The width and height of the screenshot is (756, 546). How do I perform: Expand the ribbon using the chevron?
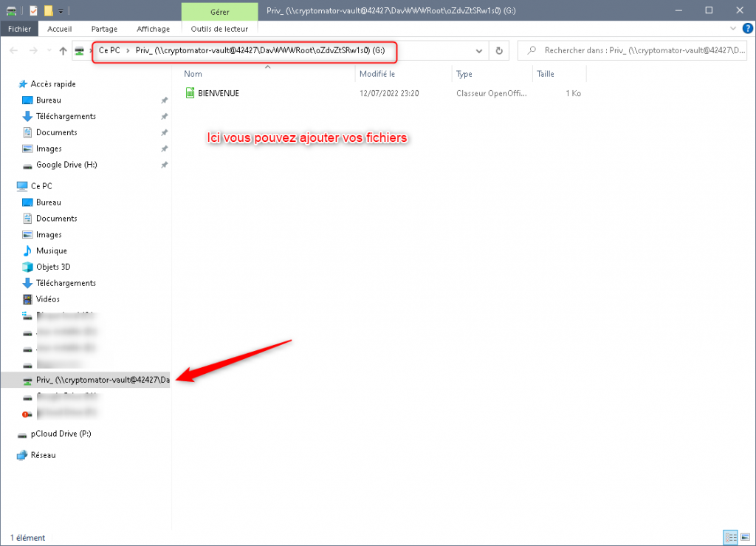733,28
